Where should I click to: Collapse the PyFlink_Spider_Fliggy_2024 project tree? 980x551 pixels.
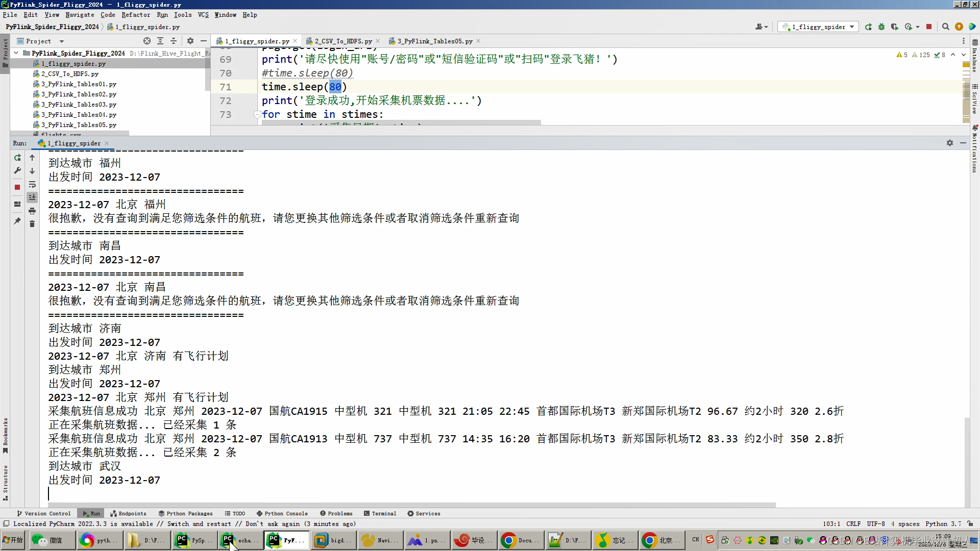(16, 53)
